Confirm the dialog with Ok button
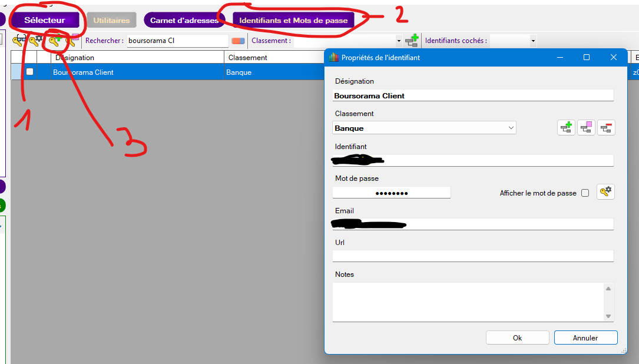 517,337
